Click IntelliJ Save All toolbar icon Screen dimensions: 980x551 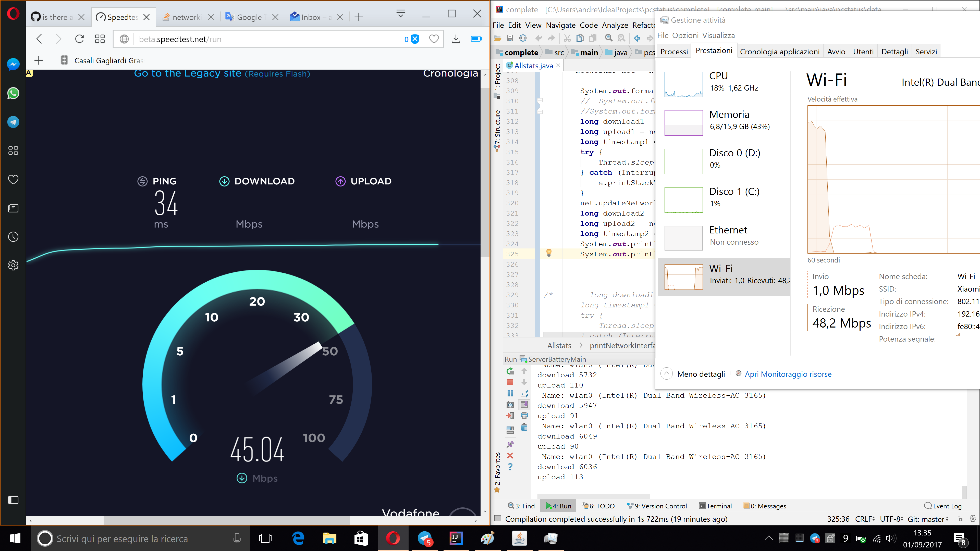(510, 38)
